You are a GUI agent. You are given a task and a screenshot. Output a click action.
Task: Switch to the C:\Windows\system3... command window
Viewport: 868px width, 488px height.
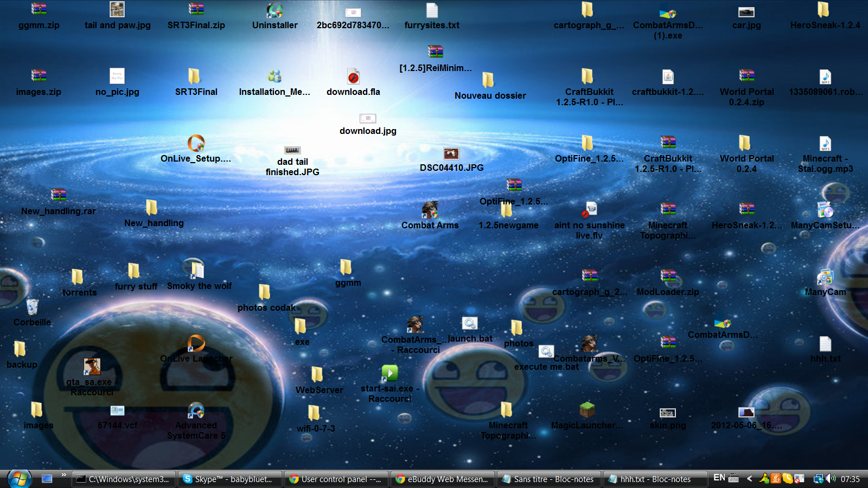[x=124, y=479]
